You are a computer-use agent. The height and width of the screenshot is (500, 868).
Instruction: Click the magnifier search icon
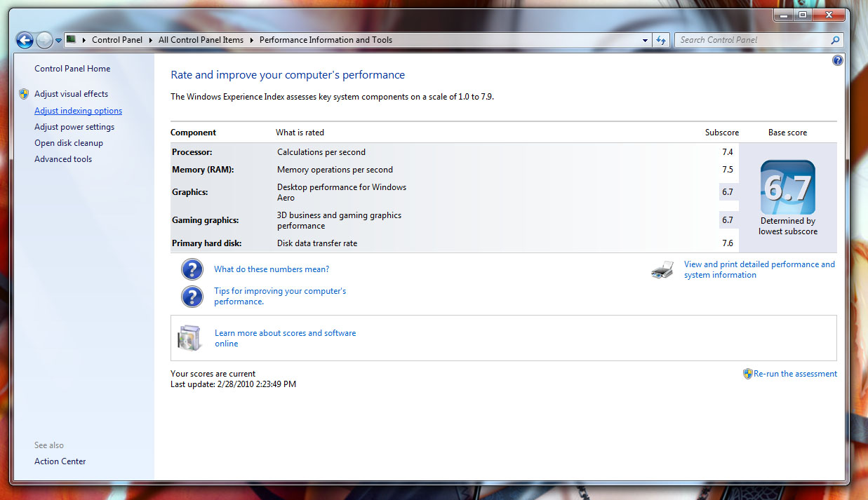[834, 40]
